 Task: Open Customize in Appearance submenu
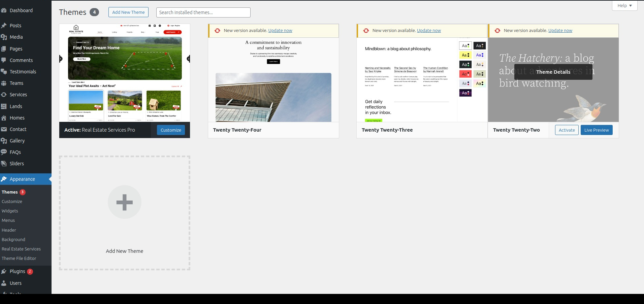[x=12, y=201]
